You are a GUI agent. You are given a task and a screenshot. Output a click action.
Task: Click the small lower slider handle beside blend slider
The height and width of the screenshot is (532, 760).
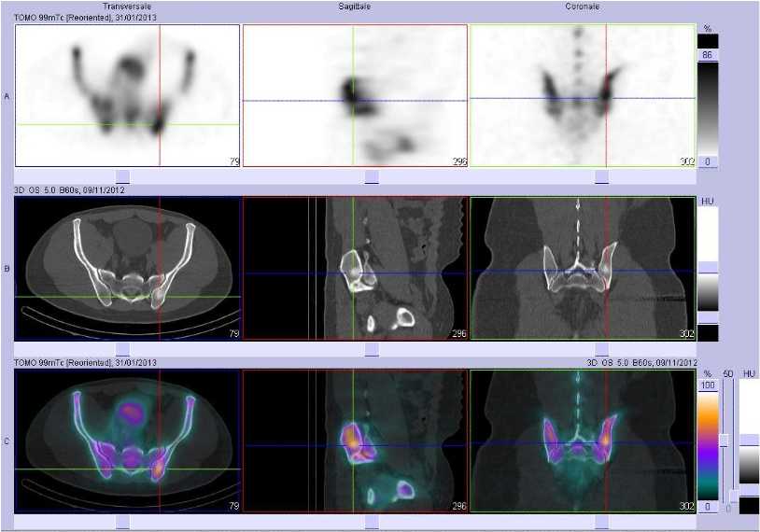734,496
